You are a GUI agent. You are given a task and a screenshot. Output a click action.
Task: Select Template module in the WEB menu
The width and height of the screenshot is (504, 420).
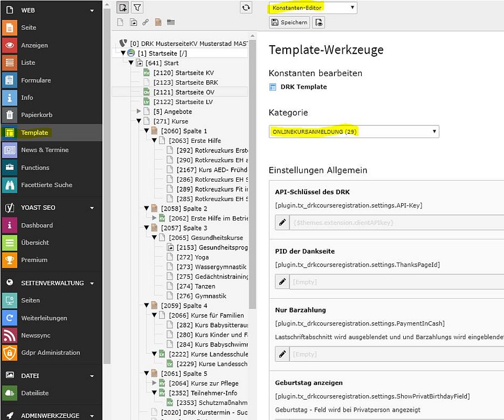(34, 133)
